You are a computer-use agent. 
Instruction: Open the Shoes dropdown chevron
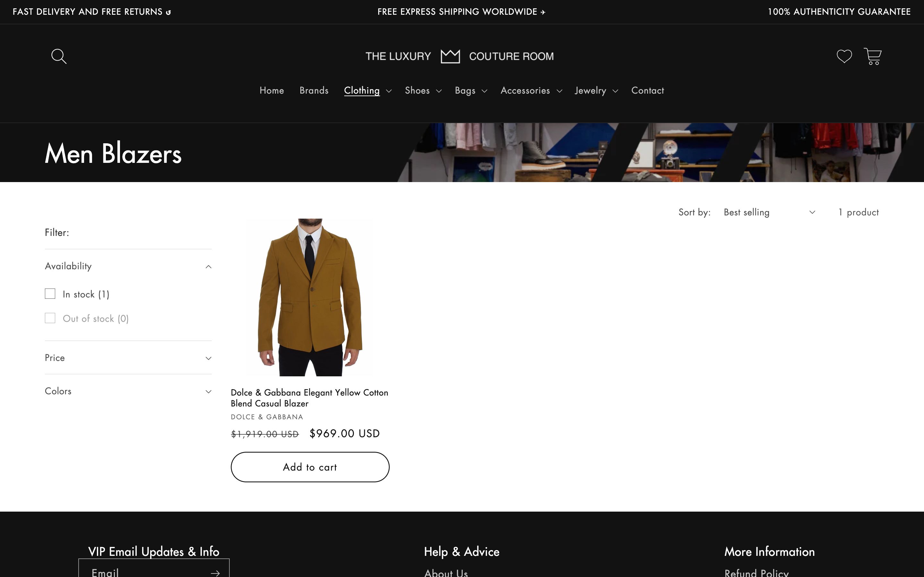(x=439, y=91)
